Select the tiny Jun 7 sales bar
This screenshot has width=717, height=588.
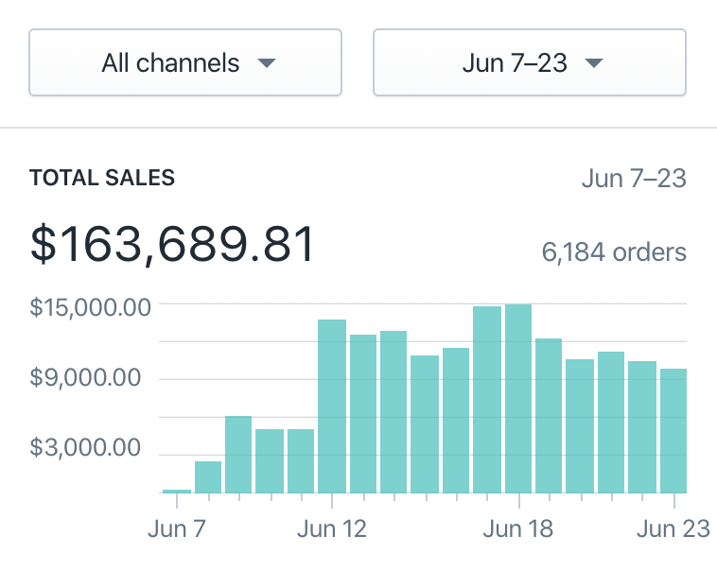tap(177, 492)
